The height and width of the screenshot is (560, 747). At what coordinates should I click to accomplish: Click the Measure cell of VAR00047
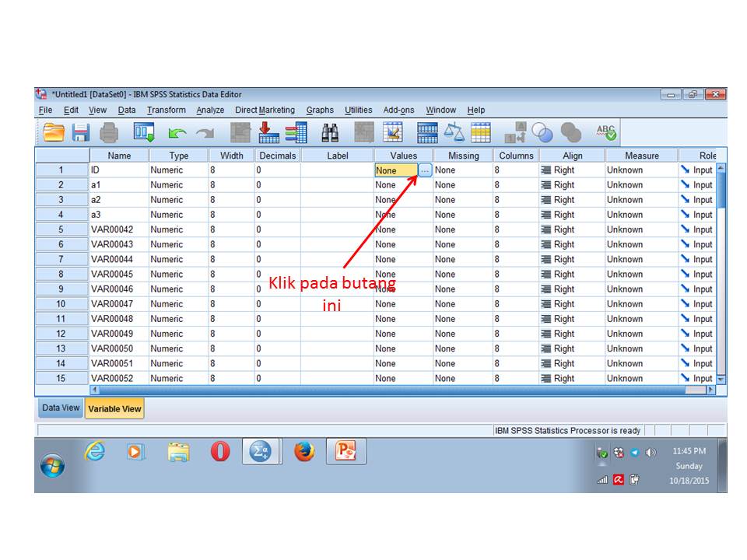pyautogui.click(x=641, y=304)
